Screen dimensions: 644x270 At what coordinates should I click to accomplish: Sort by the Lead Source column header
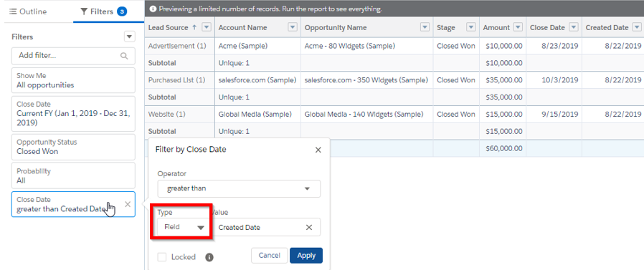coord(169,27)
